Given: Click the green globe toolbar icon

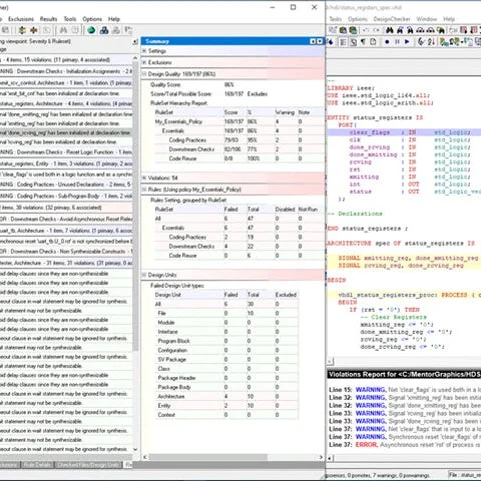Looking at the screenshot, I should pyautogui.click(x=91, y=30).
